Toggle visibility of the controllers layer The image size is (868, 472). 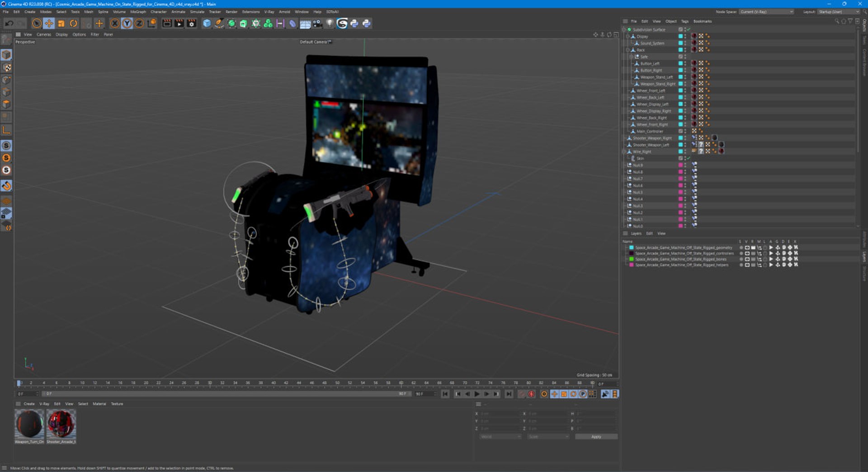[747, 254]
